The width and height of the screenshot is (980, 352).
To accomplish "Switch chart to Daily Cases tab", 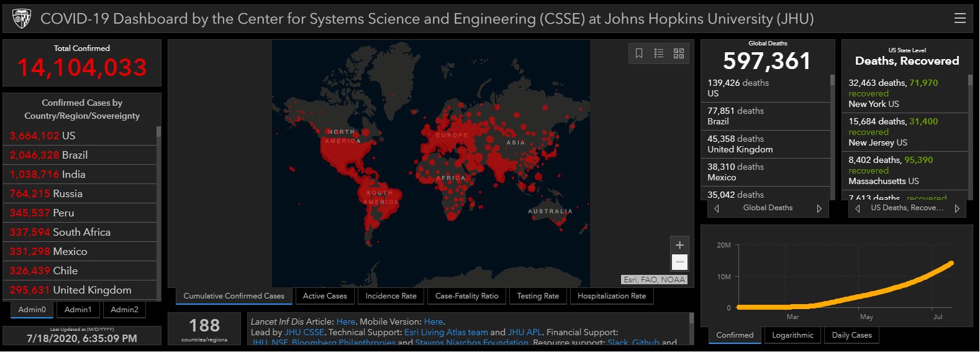I will coord(851,335).
